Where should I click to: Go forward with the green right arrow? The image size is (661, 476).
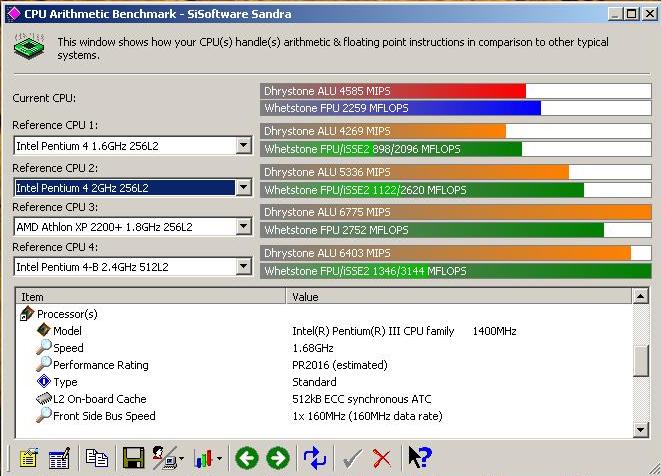pos(278,458)
